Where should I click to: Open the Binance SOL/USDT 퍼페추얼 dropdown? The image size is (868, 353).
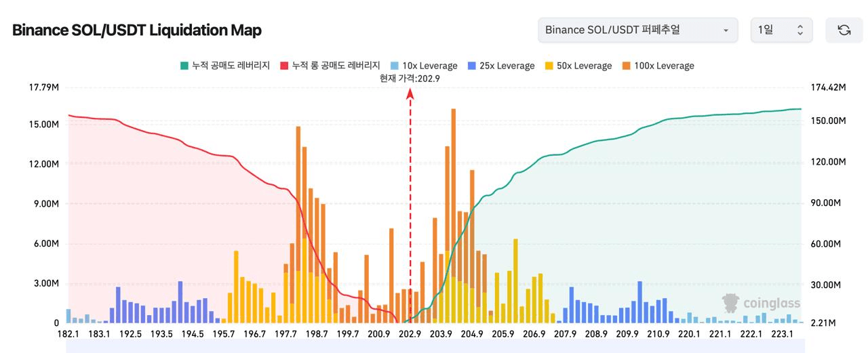pyautogui.click(x=637, y=30)
